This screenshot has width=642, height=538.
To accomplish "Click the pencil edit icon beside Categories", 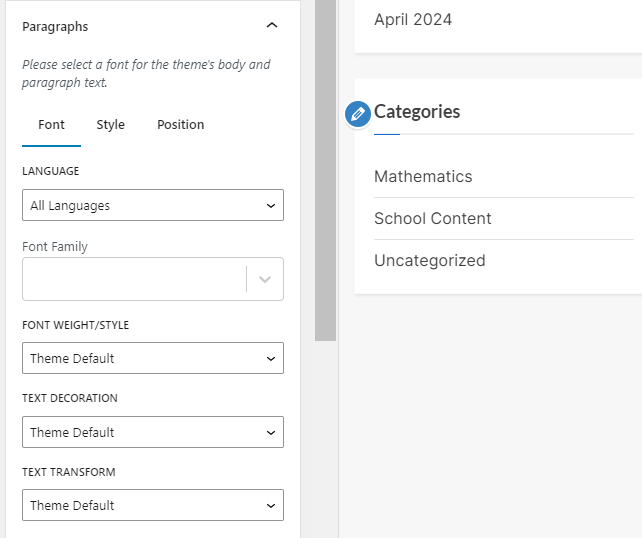I will tap(358, 114).
